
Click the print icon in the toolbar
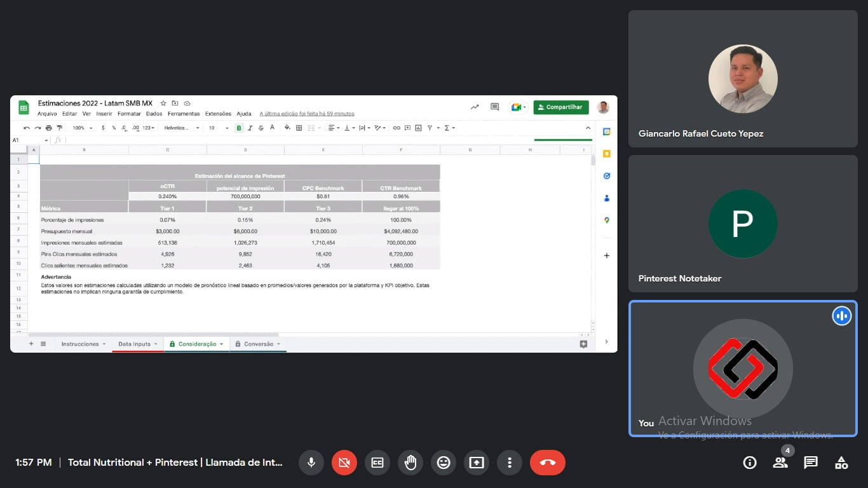click(x=49, y=128)
